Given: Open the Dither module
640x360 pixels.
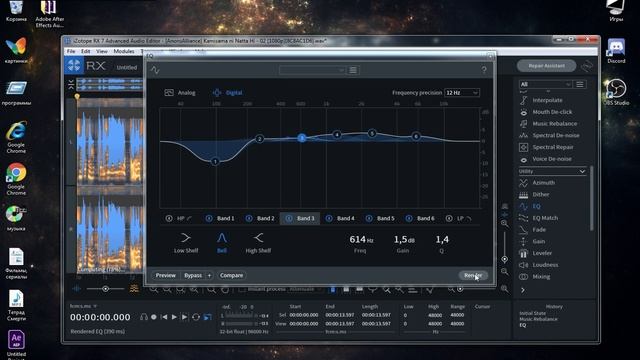Looking at the screenshot, I should [540, 195].
